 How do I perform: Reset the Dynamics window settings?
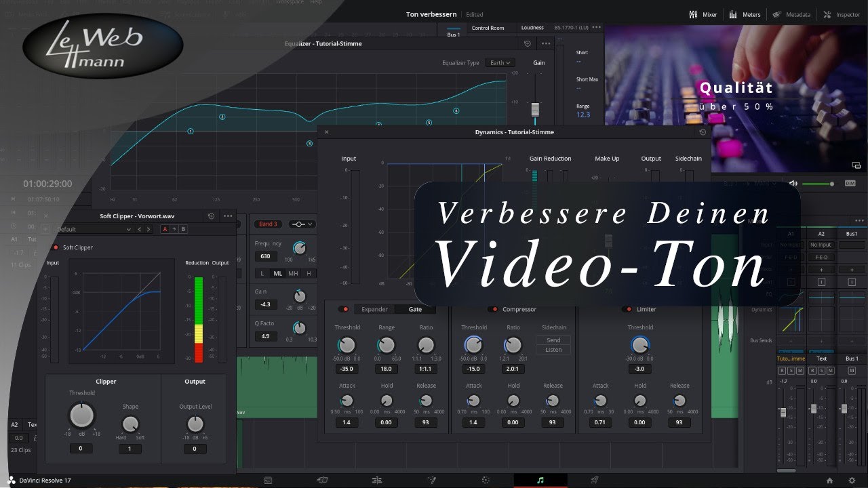(703, 132)
